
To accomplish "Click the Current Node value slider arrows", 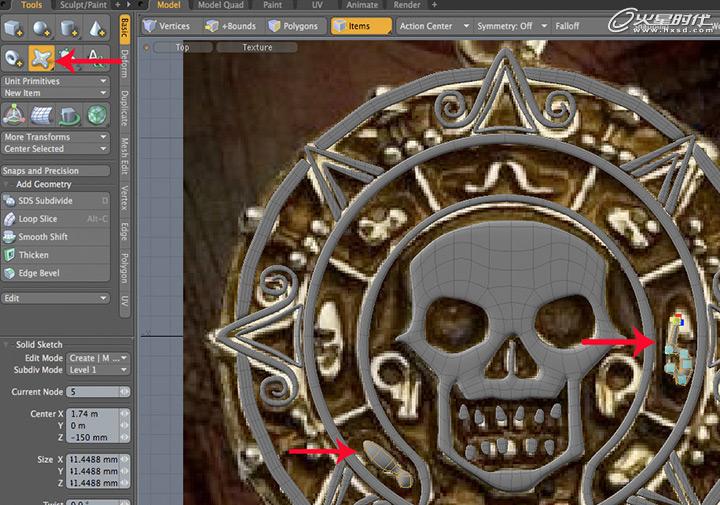I will coord(125,391).
